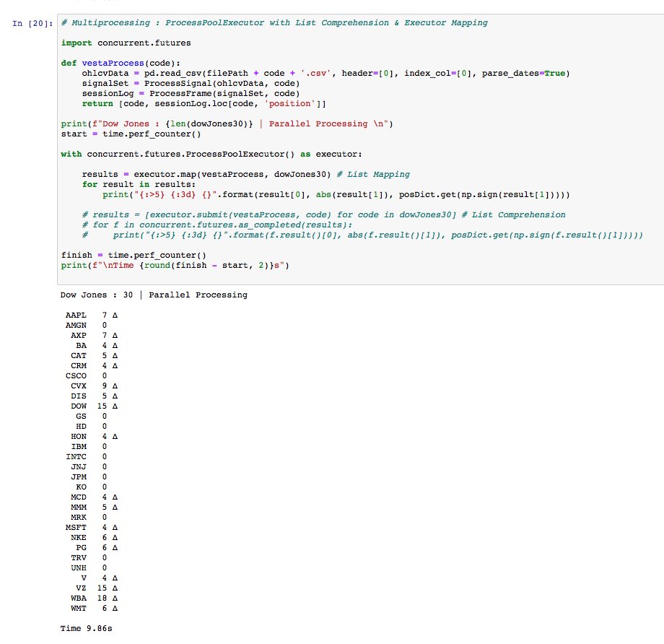Viewport: 664px width, 644px height.
Task: Click the CSCO output row
Action: pyautogui.click(x=86, y=376)
